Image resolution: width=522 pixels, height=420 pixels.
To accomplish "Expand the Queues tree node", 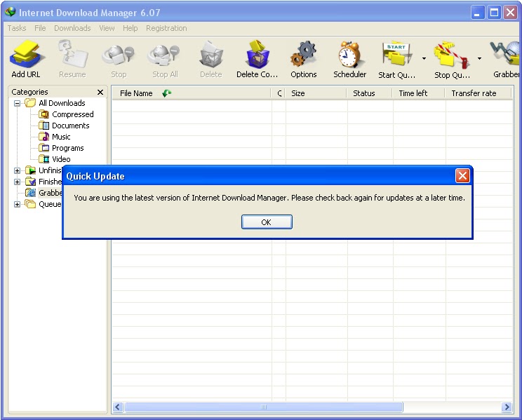I will 17,204.
